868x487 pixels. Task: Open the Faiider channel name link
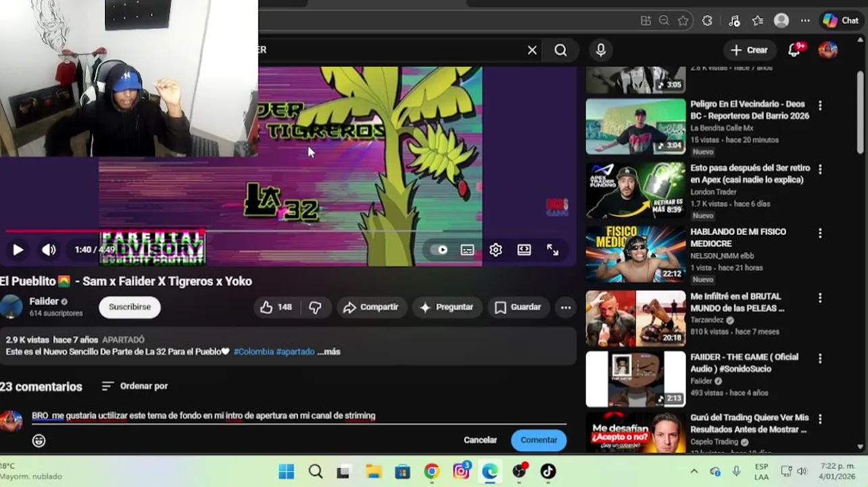[x=44, y=302]
